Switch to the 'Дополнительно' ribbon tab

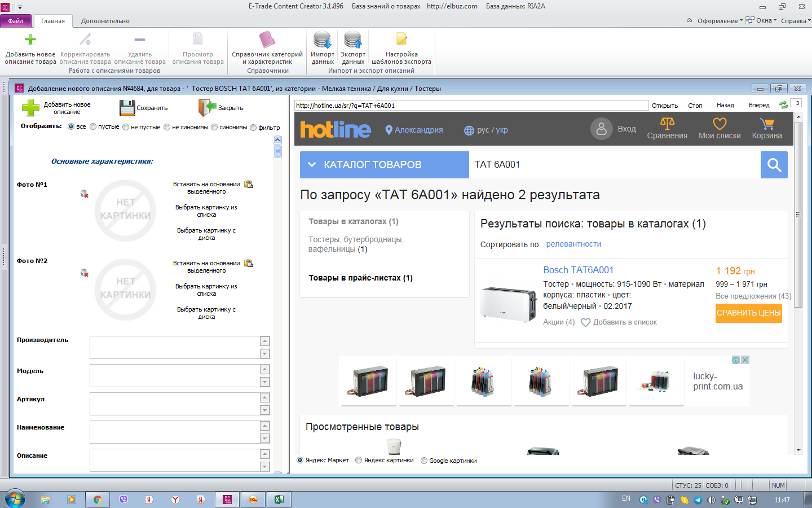[x=105, y=21]
